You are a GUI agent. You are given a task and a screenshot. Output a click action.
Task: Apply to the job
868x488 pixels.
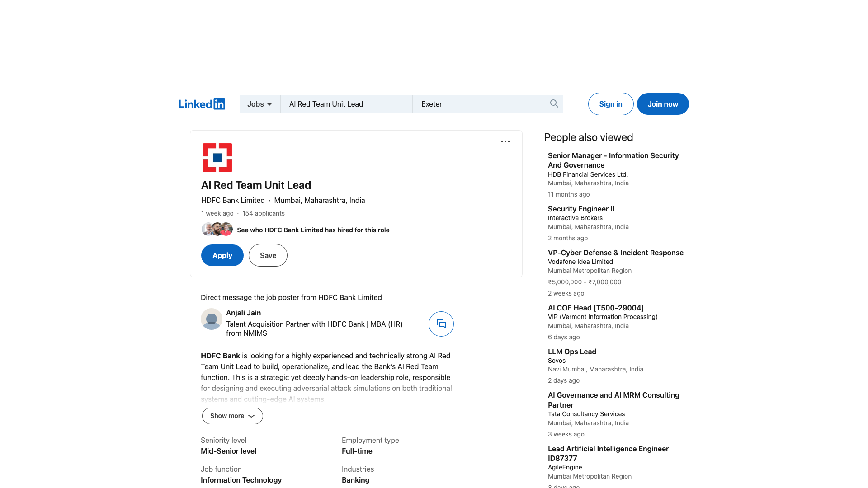(x=222, y=255)
